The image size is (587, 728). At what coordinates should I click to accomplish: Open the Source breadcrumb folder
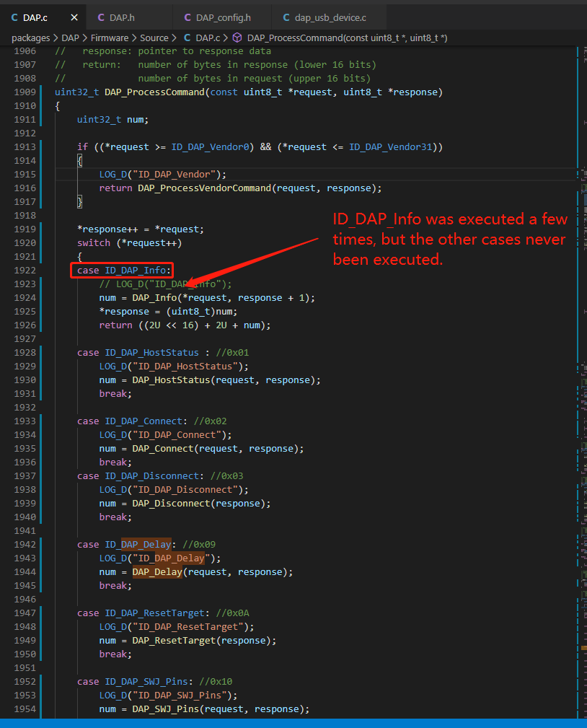pos(154,38)
